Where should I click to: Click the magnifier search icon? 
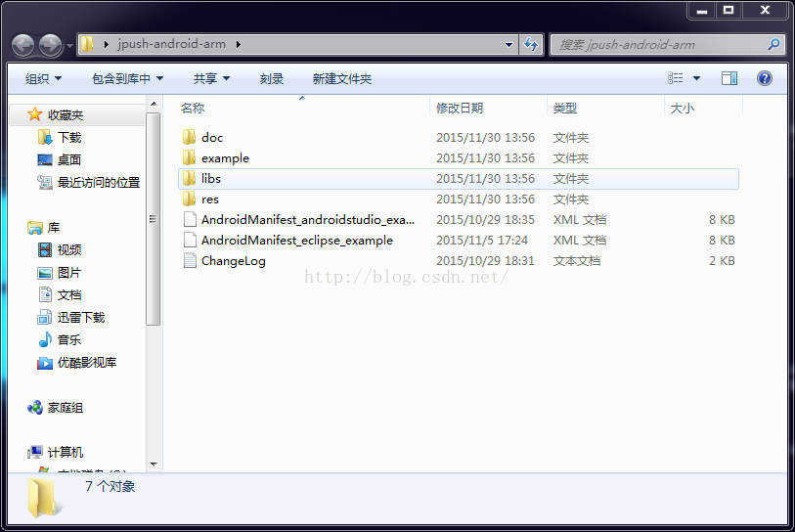tap(773, 45)
